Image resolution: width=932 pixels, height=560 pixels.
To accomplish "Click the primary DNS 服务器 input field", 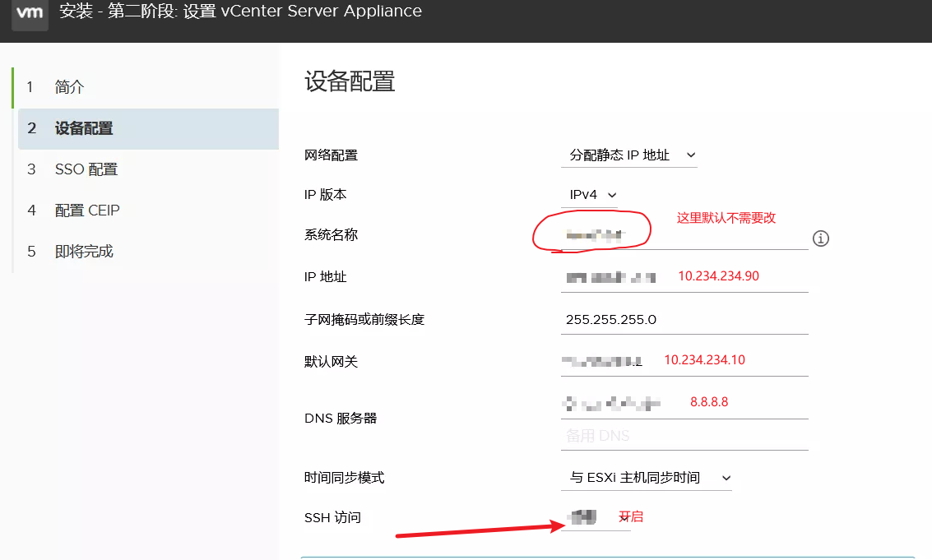I will pos(683,404).
